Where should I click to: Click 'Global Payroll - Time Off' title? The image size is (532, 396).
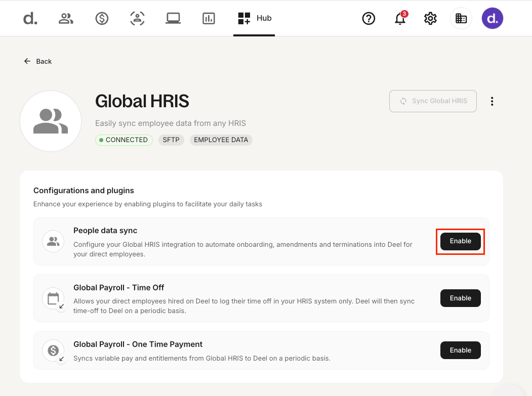[119, 287]
